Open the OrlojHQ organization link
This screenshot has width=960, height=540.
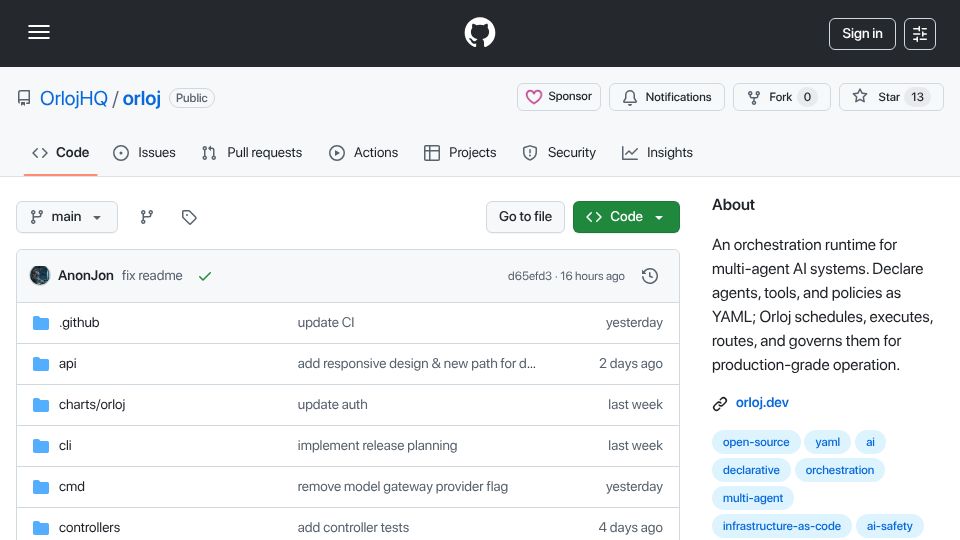[x=73, y=98]
